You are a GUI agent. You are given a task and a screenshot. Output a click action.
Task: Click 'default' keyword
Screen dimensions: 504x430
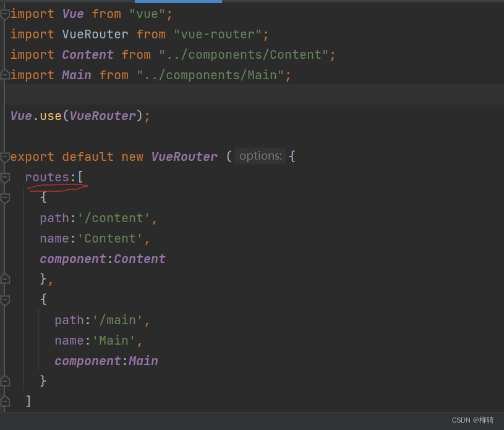click(x=88, y=157)
